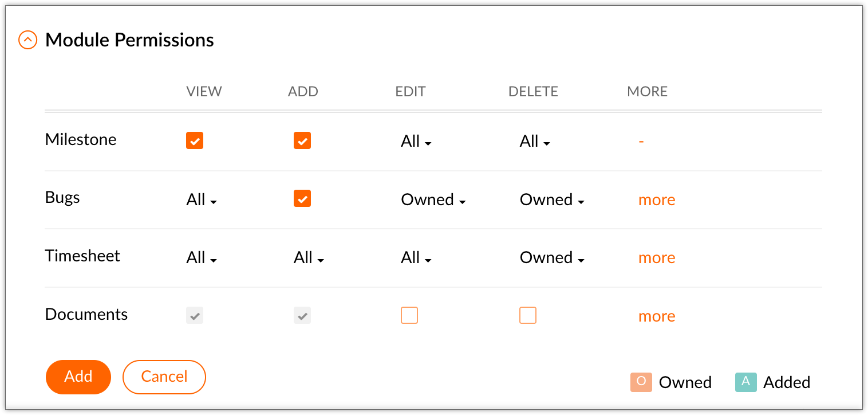The width and height of the screenshot is (868, 415).
Task: Show more permissions for Timesheet
Action: [657, 258]
